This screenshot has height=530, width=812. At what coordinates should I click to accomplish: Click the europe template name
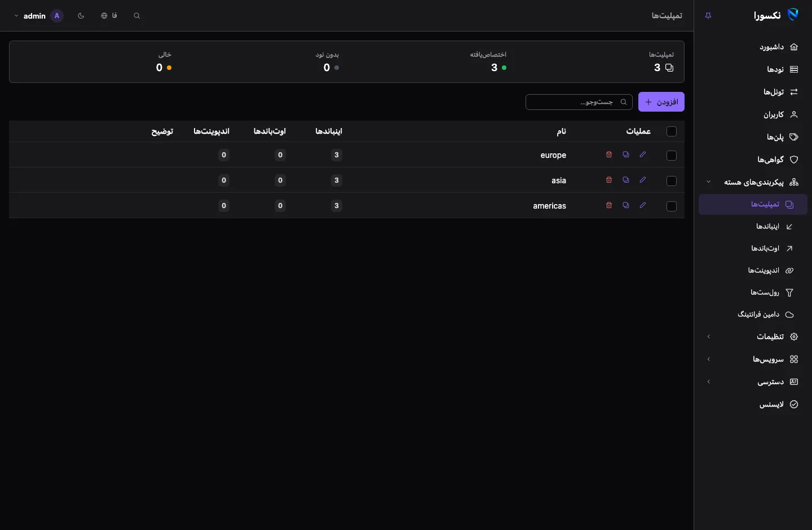coord(553,155)
